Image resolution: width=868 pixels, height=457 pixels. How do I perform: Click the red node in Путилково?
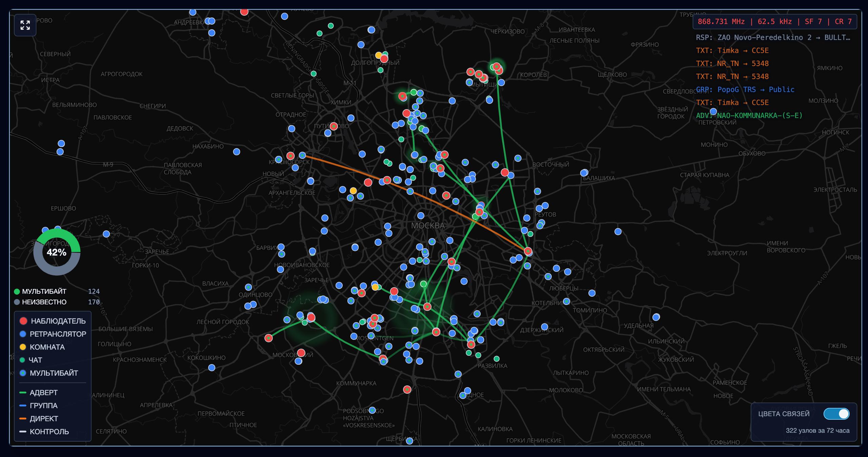(x=334, y=126)
